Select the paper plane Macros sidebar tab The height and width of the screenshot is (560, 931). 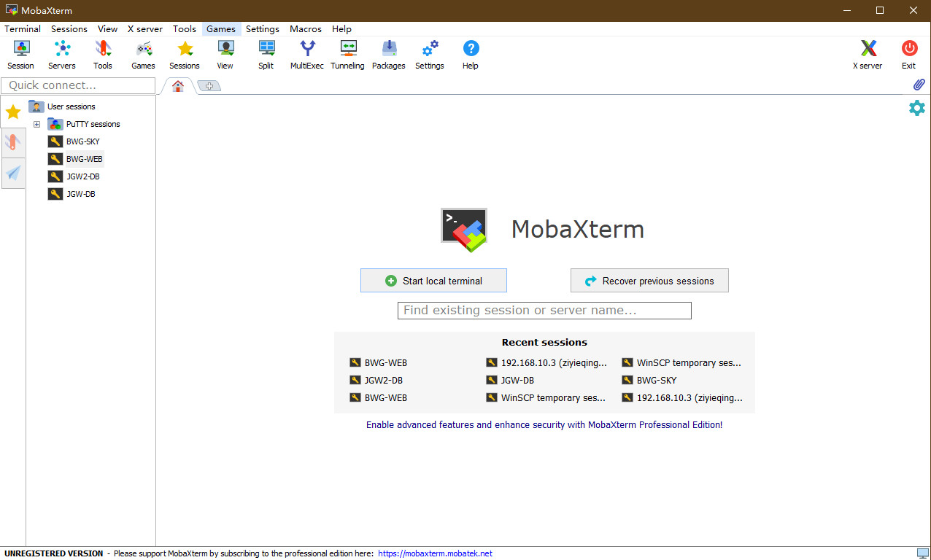tap(13, 173)
